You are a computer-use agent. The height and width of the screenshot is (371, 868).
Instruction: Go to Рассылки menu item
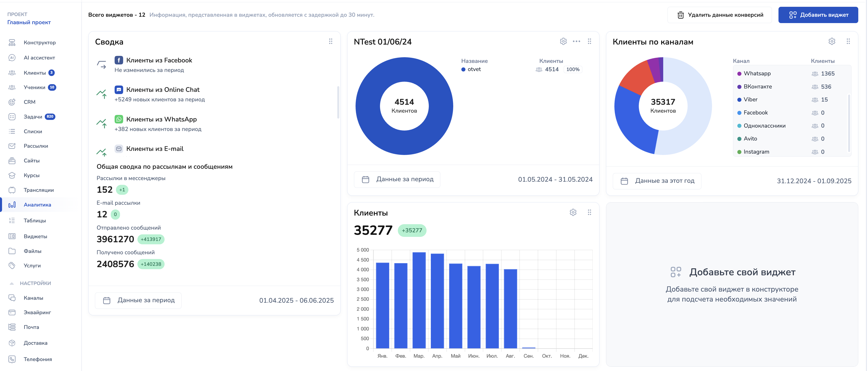(x=36, y=146)
